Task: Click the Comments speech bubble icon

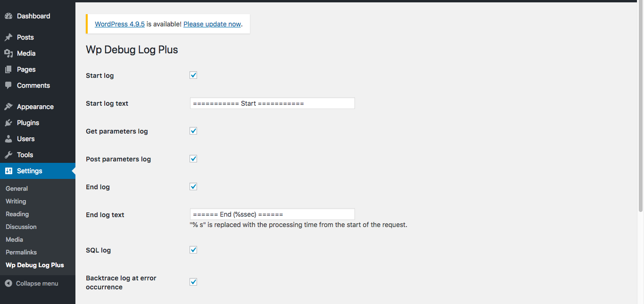Action: (8, 85)
